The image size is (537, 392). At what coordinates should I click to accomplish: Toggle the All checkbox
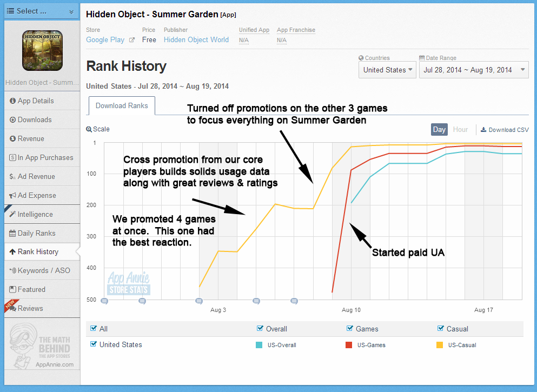point(93,328)
